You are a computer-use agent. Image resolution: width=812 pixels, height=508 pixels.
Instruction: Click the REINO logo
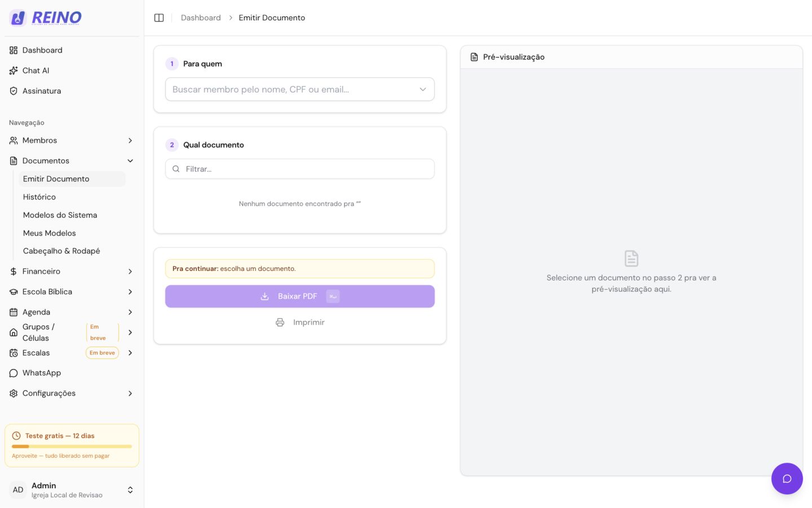[x=46, y=18]
